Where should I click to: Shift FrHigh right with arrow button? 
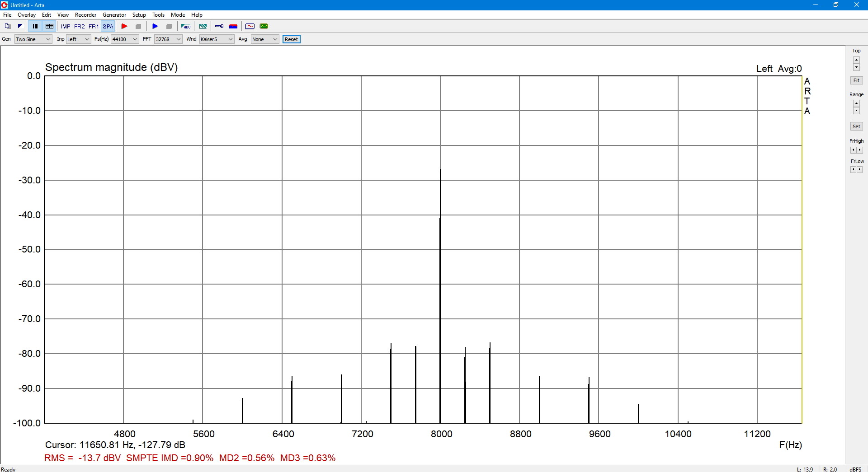[860, 150]
